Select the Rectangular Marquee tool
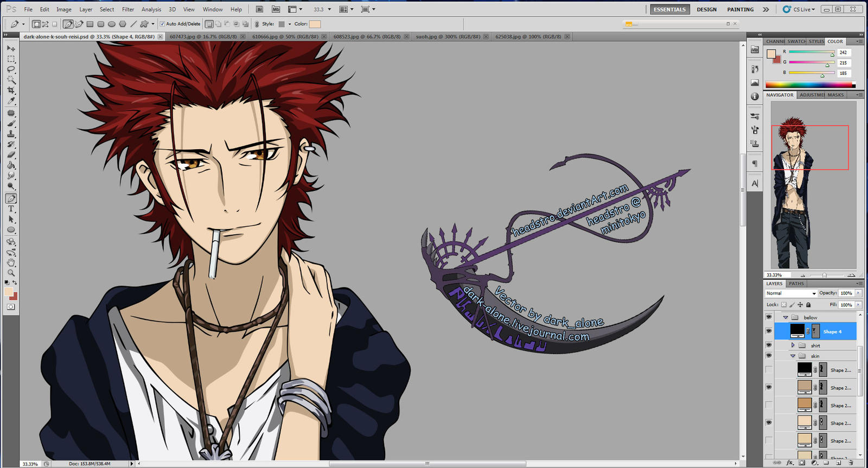This screenshot has height=468, width=868. [11, 59]
